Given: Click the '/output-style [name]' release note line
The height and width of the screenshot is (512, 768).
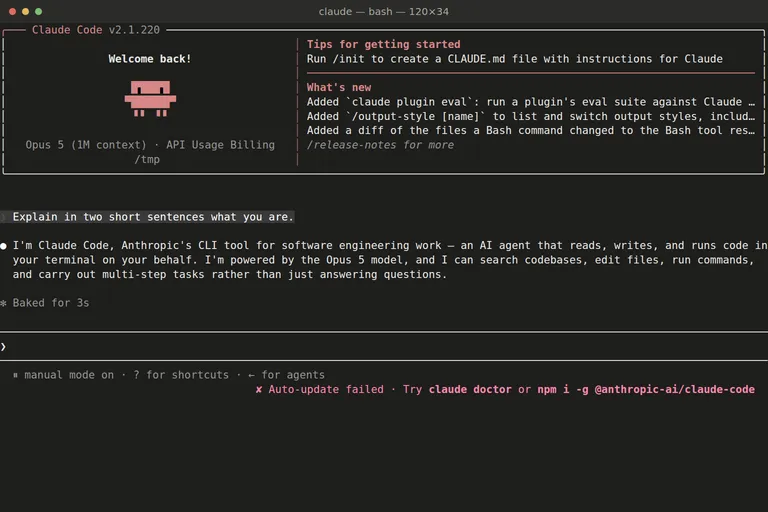Looking at the screenshot, I should coord(531,116).
